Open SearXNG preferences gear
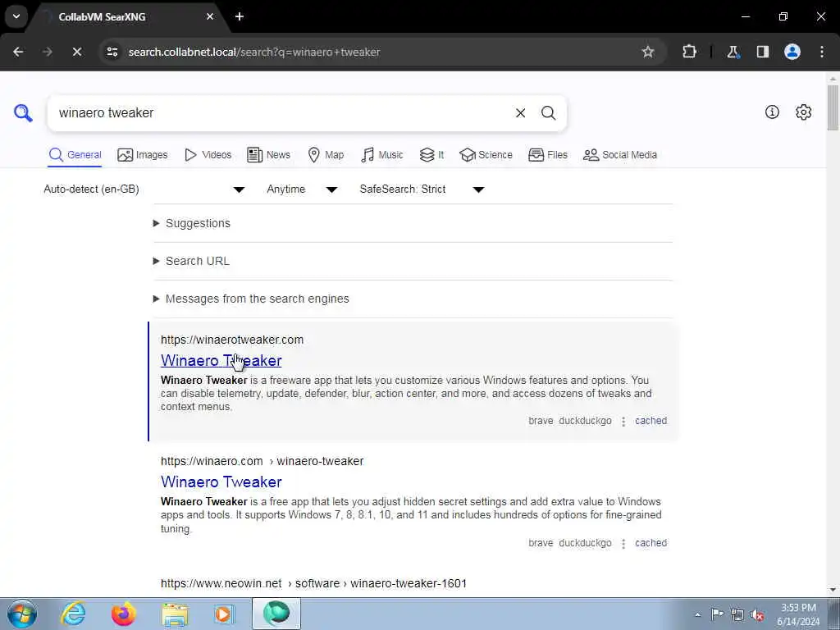The image size is (840, 630). point(804,112)
